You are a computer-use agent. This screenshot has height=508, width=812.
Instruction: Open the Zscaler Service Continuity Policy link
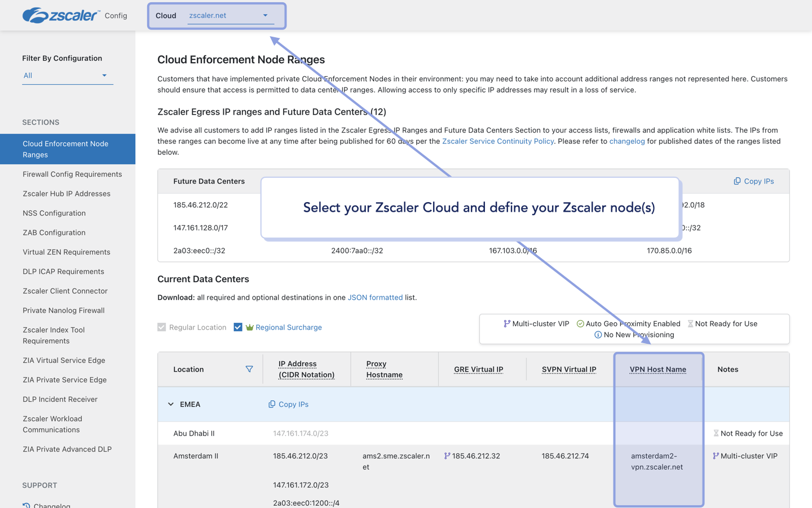point(498,141)
